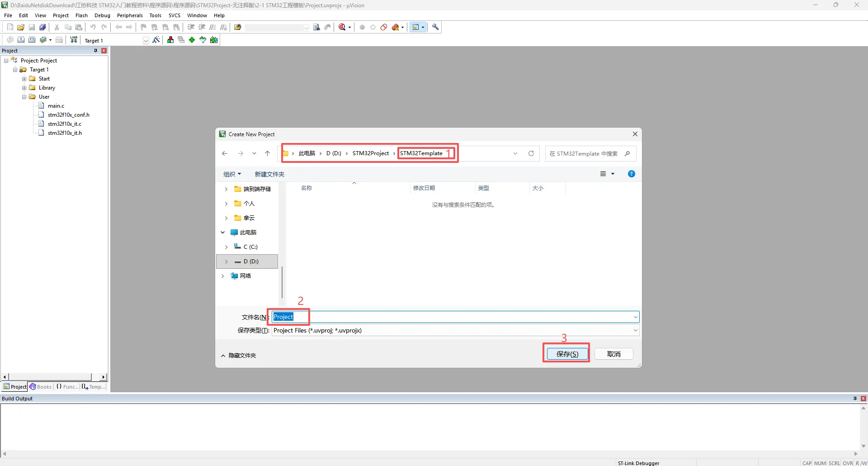Screen dimensions: 868x466
Task: Expand the Library folder node
Action: 24,88
